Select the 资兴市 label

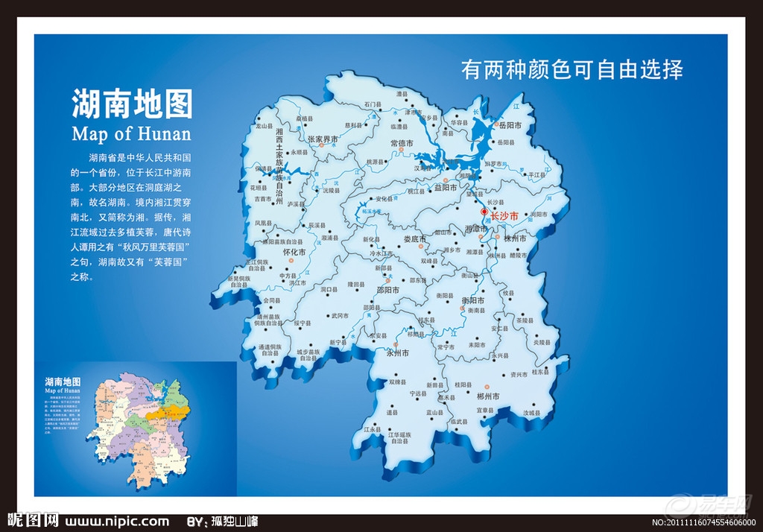(x=519, y=375)
